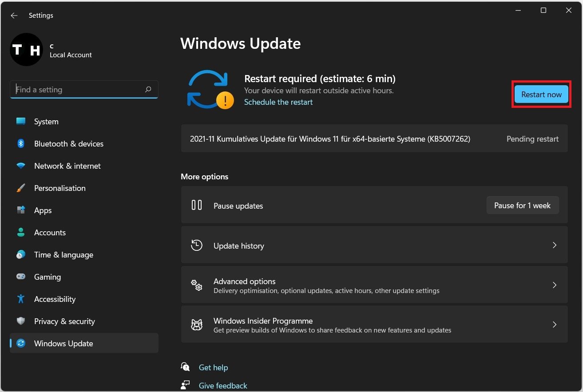
Task: Open Windows Insider Programme chevron arrow
Action: [554, 325]
